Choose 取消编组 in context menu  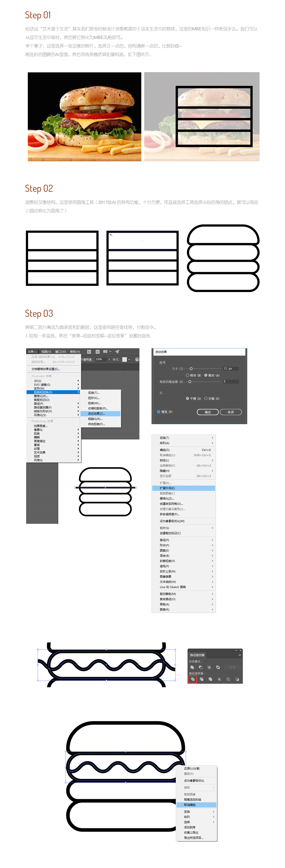click(196, 805)
